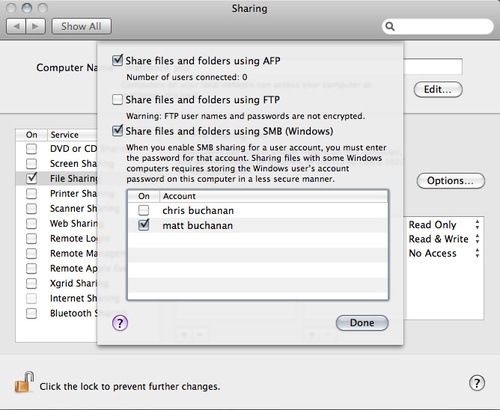This screenshot has height=410, width=500.
Task: Uncheck Share files using SMB (Windows)
Action: click(117, 131)
